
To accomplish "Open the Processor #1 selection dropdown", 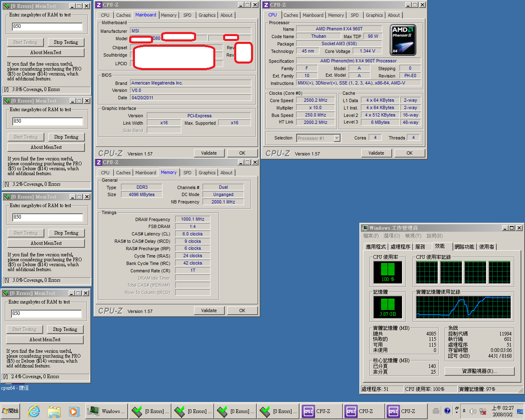I will pos(337,138).
